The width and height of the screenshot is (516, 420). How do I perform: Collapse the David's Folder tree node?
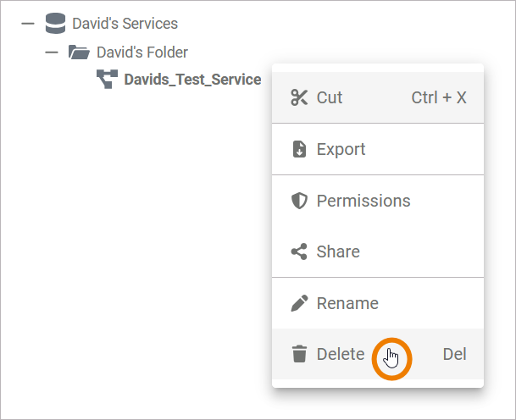pyautogui.click(x=52, y=52)
